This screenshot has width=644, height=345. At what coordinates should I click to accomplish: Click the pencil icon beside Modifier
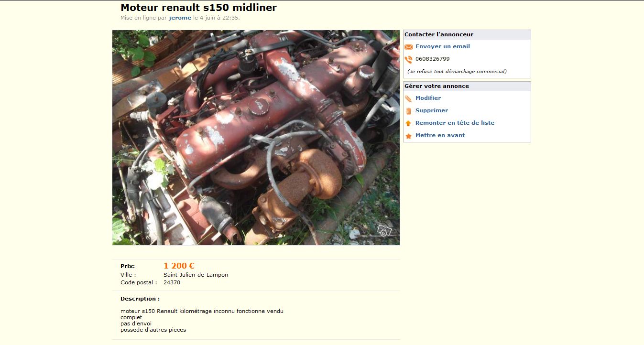pos(408,98)
